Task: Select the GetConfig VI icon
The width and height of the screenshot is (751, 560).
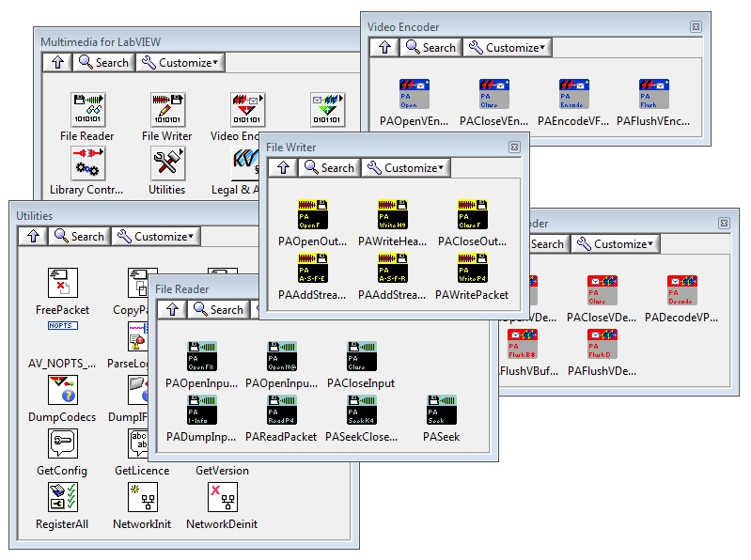Action: [x=63, y=443]
